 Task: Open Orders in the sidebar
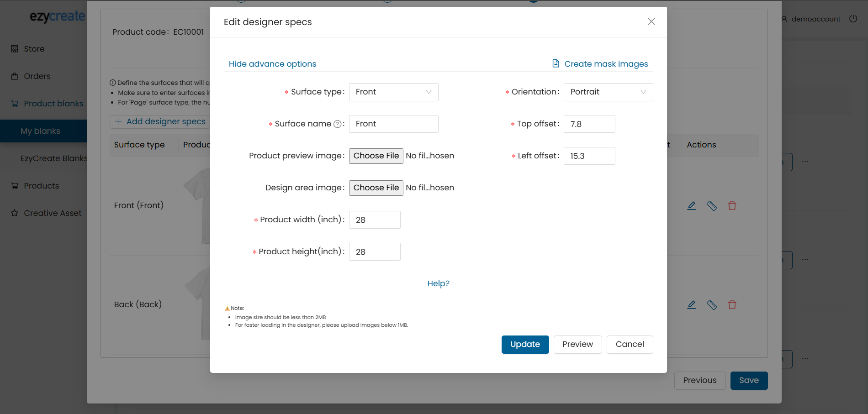pyautogui.click(x=37, y=76)
